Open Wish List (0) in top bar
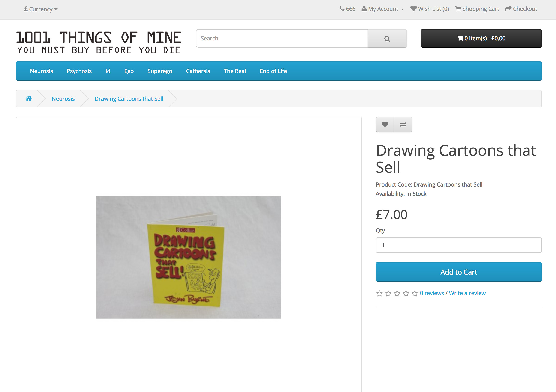Viewport: 556px width, 392px height. click(429, 9)
